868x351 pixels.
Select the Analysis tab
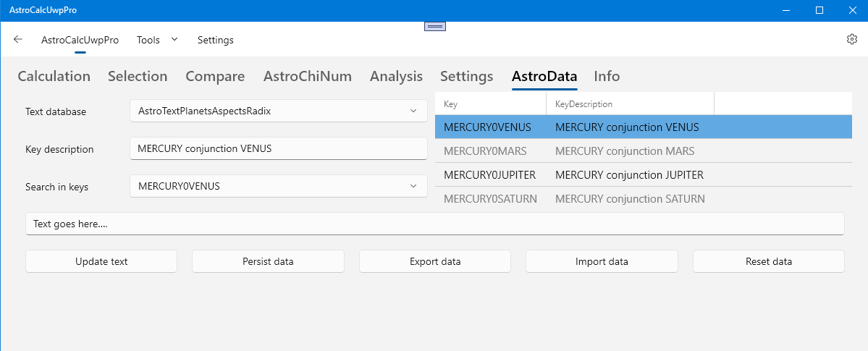point(396,76)
